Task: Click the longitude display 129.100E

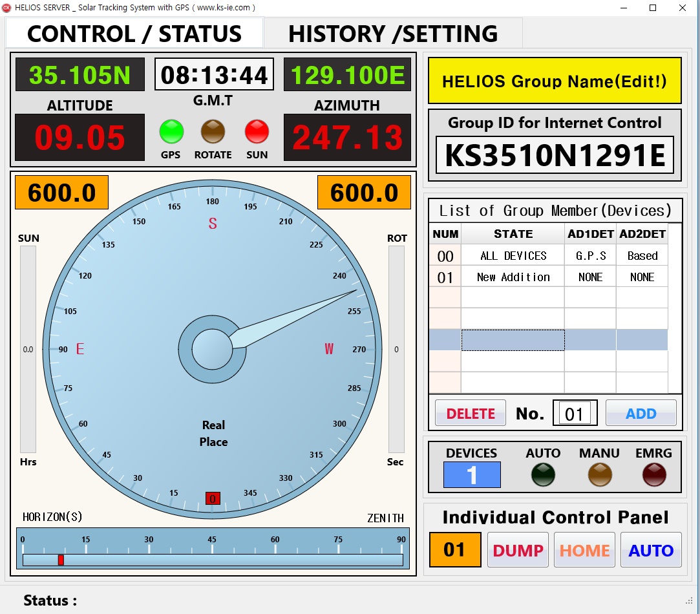Action: pos(347,74)
